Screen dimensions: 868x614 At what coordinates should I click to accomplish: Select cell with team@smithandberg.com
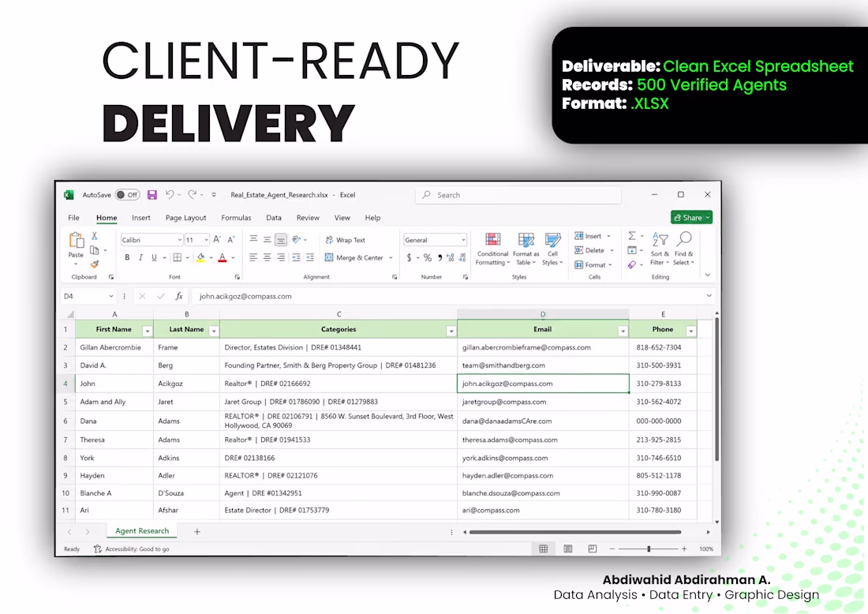[543, 365]
